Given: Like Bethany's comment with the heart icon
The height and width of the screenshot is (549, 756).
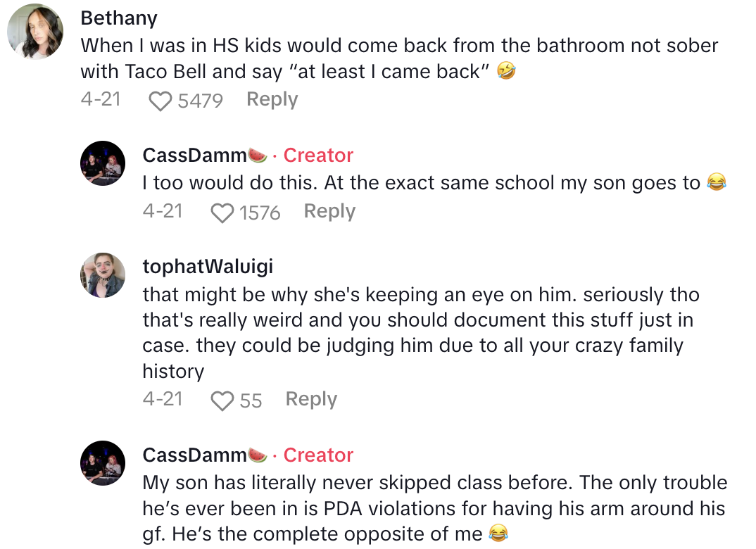Looking at the screenshot, I should tap(160, 101).
